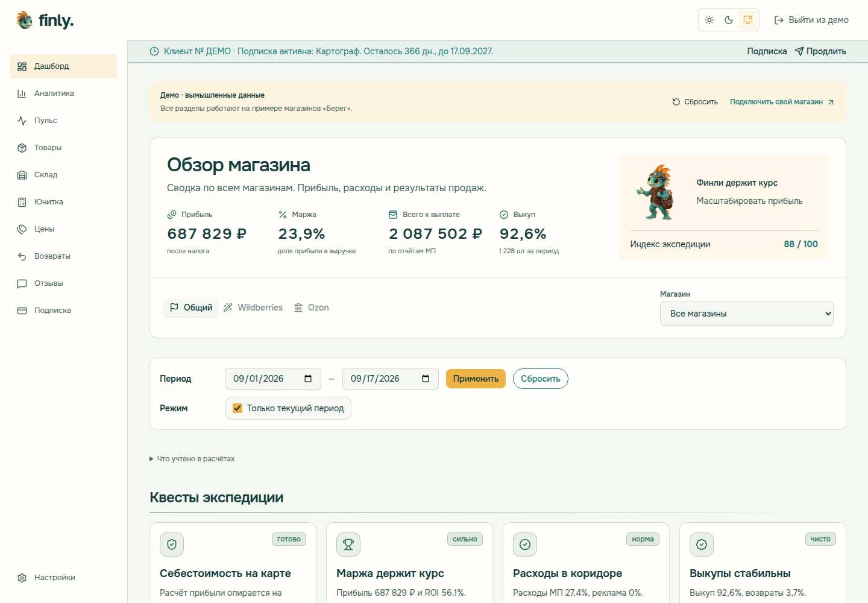Screen dimensions: 868x603
Task: Click check icon on Расходы в коридоре card
Action: pos(525,545)
